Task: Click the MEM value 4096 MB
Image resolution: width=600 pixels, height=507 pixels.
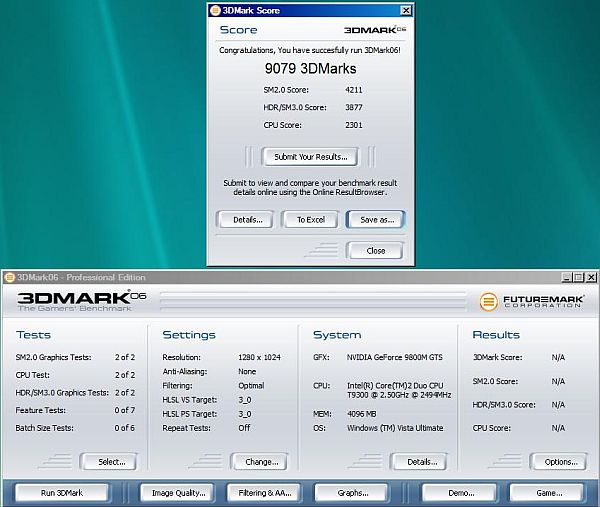Action: tap(361, 414)
